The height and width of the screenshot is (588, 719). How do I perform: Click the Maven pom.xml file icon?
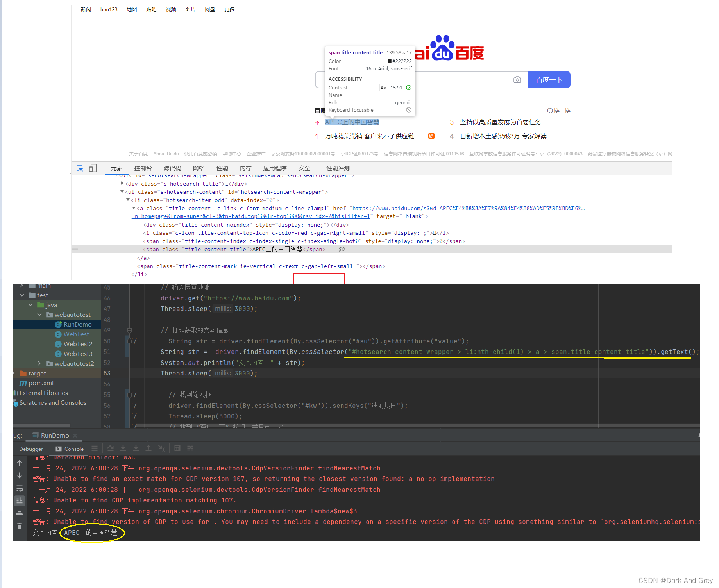click(23, 383)
